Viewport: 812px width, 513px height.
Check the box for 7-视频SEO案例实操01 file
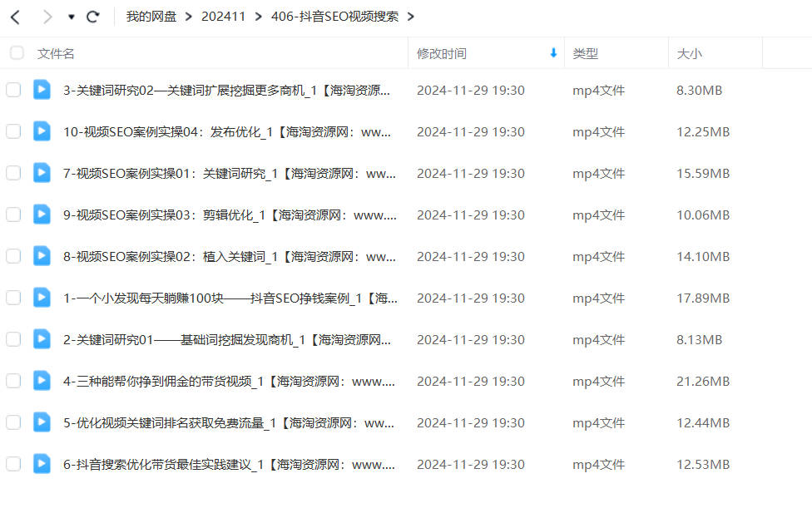[x=13, y=173]
